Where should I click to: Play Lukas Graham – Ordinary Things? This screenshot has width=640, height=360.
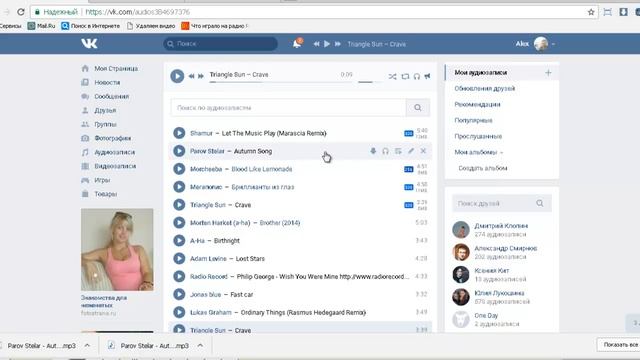(179, 313)
